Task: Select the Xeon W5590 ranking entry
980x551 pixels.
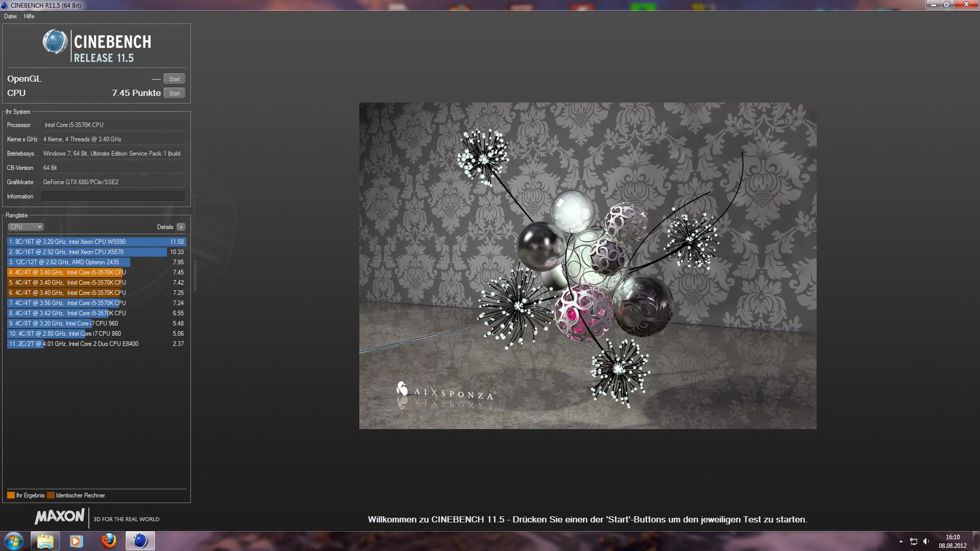Action: 96,242
